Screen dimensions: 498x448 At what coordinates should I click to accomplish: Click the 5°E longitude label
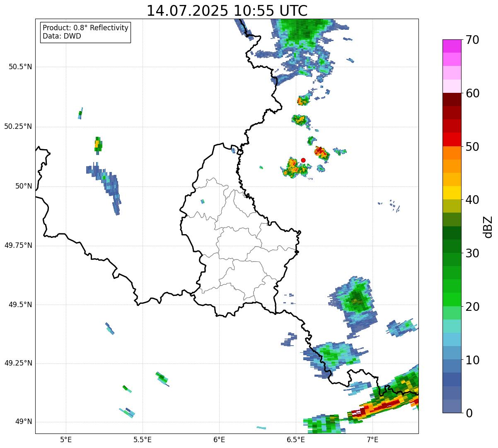pyautogui.click(x=66, y=439)
